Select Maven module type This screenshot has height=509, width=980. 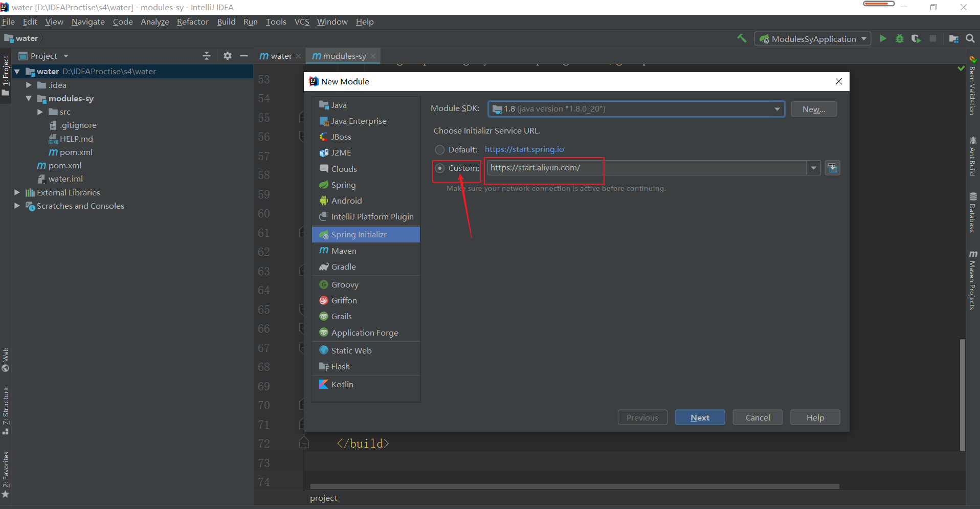click(366, 251)
